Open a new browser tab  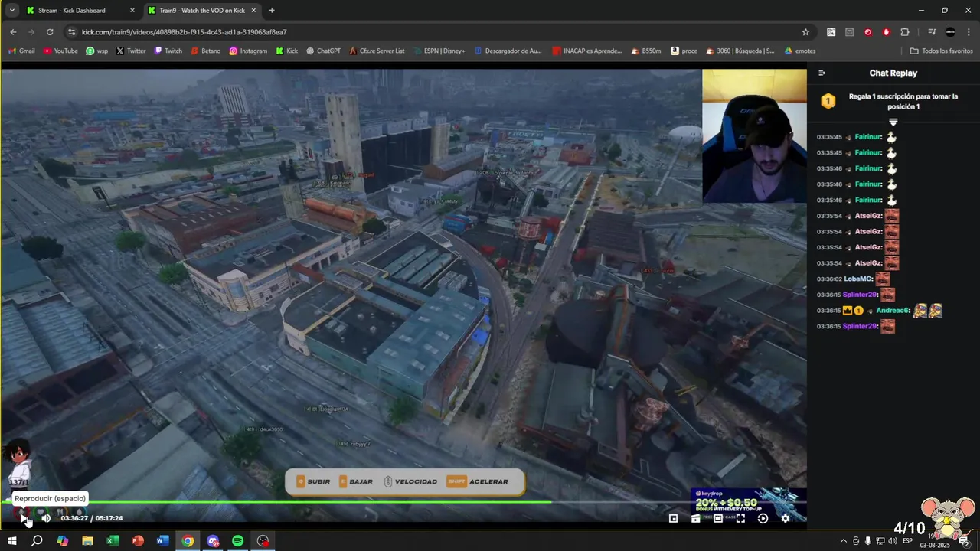click(272, 11)
